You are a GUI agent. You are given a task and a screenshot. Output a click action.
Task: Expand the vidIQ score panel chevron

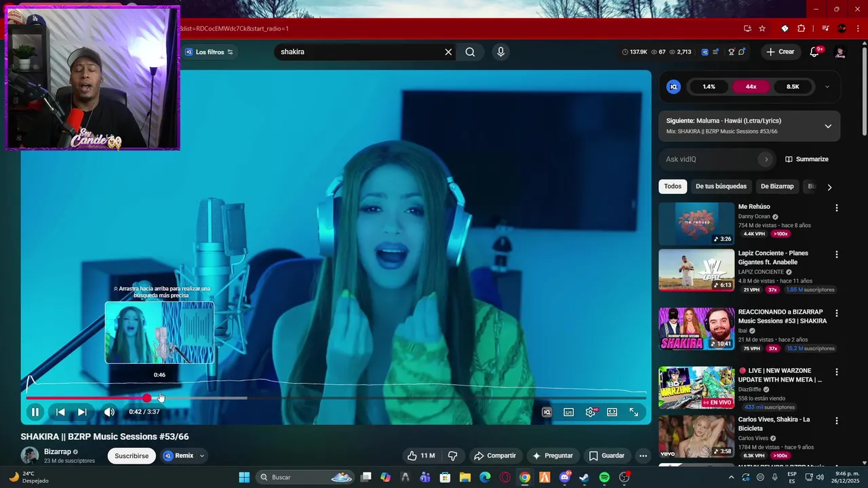coord(827,87)
